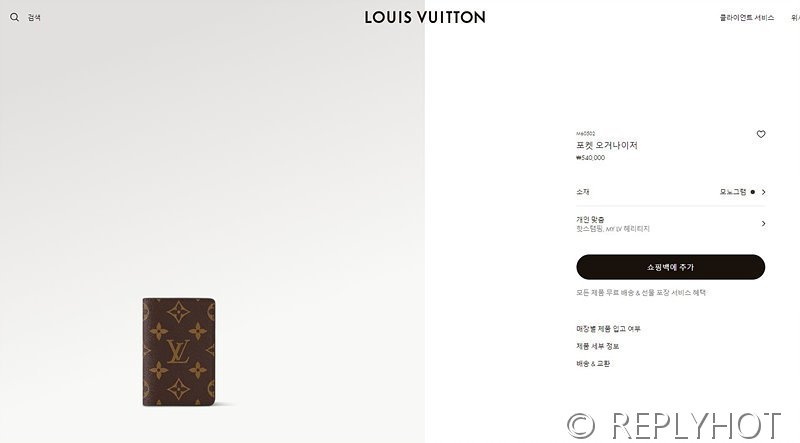Image resolution: width=800 pixels, height=443 pixels.
Task: Expand 개인 맞춤 personalization chevron
Action: coord(763,224)
